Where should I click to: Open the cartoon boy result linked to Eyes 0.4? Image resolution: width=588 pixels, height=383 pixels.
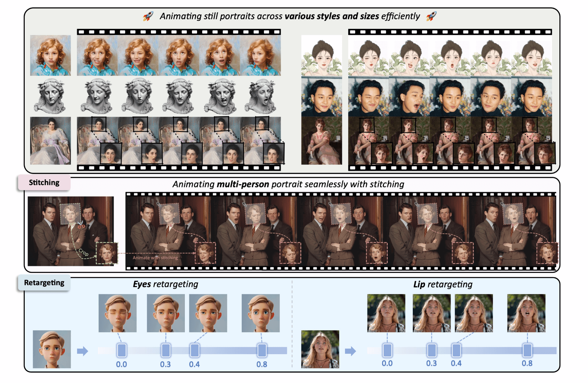208,313
